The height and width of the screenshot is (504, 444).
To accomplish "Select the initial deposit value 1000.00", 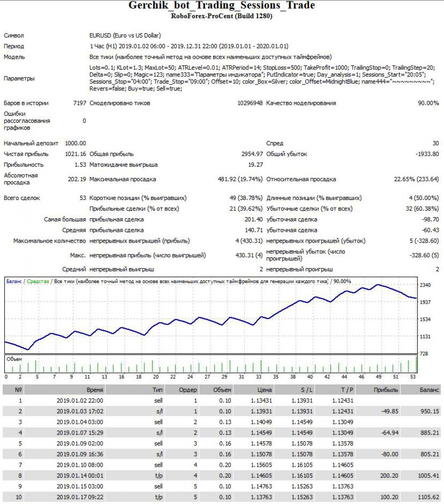I will point(75,144).
